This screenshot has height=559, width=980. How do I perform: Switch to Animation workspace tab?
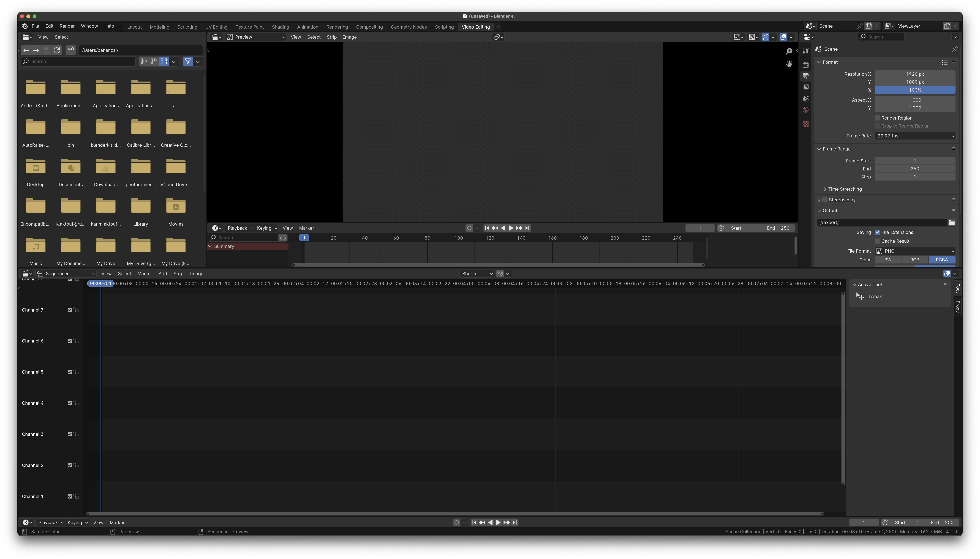(307, 27)
